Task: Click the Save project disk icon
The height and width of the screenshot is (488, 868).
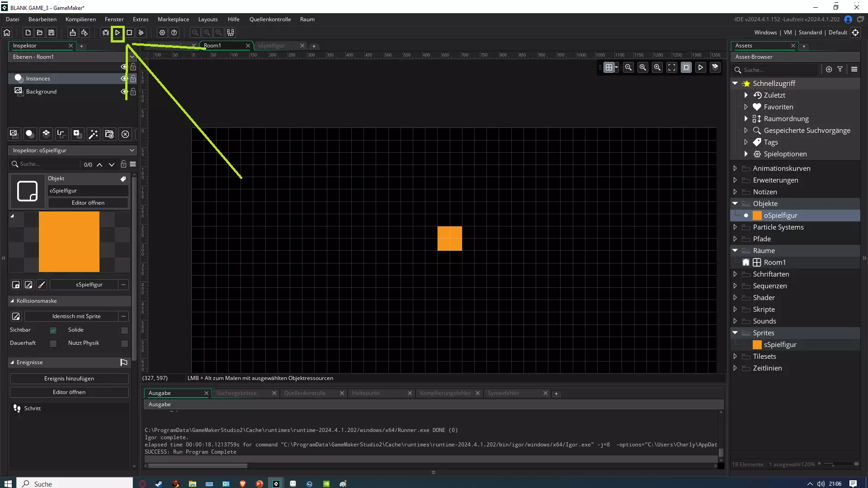Action: coord(52,33)
